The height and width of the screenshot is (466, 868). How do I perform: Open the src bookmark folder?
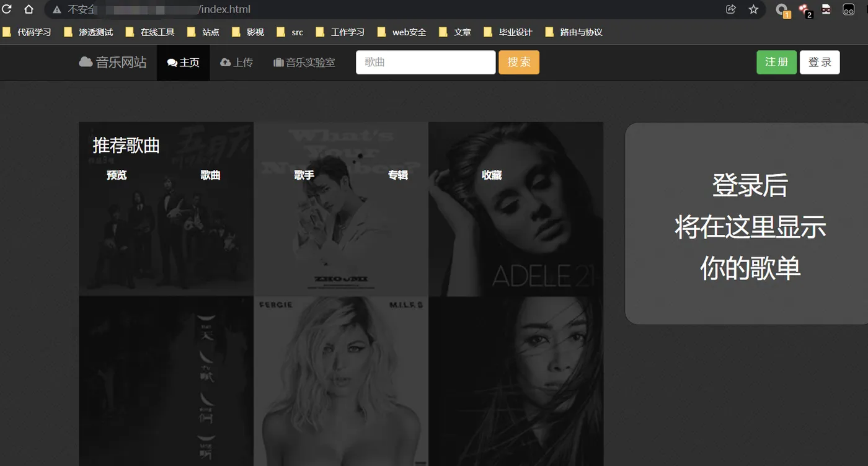[x=290, y=32]
